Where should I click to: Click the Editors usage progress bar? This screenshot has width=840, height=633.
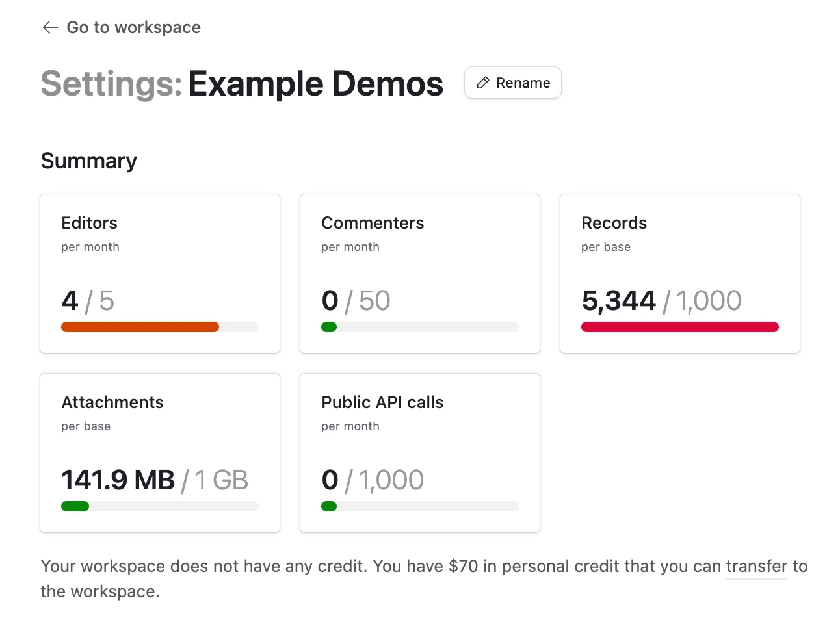click(160, 327)
